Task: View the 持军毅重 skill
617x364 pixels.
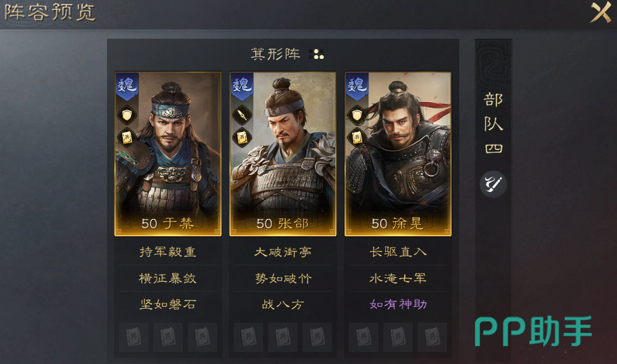Action: click(168, 252)
